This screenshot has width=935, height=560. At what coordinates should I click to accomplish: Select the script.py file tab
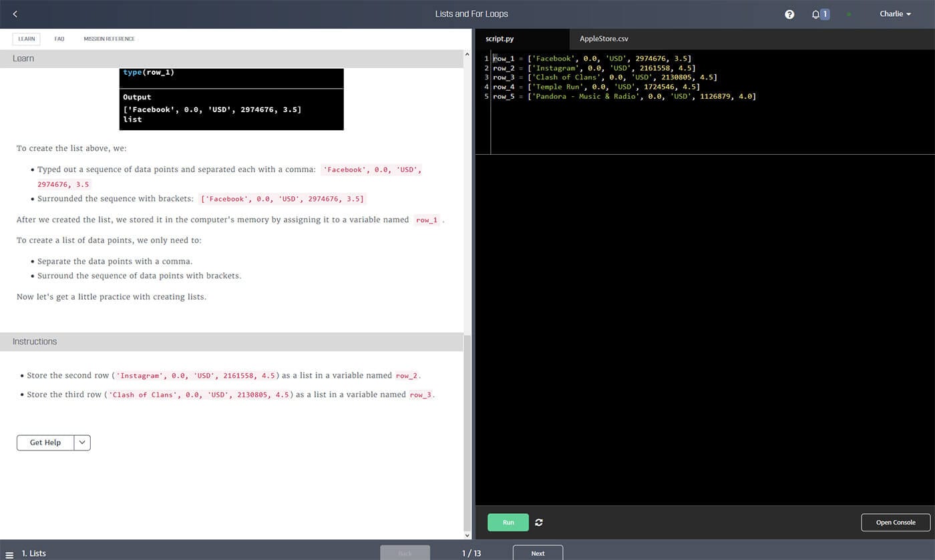tap(500, 39)
